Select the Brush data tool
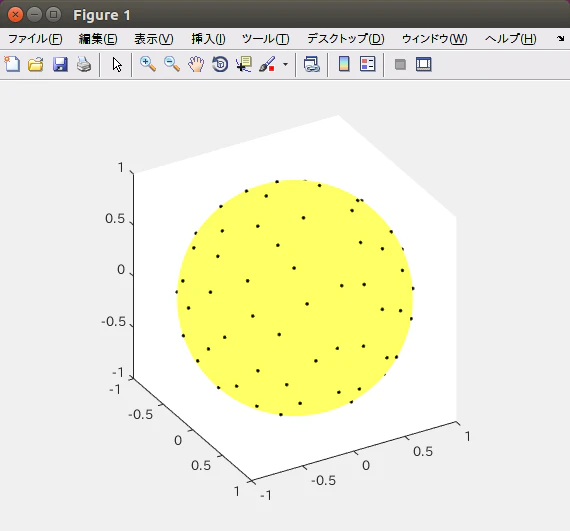570x531 pixels. [x=267, y=64]
